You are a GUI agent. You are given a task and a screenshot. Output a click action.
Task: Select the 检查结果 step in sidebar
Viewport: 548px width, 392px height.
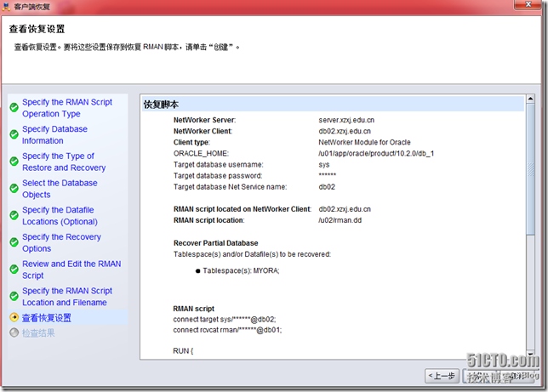[x=38, y=333]
